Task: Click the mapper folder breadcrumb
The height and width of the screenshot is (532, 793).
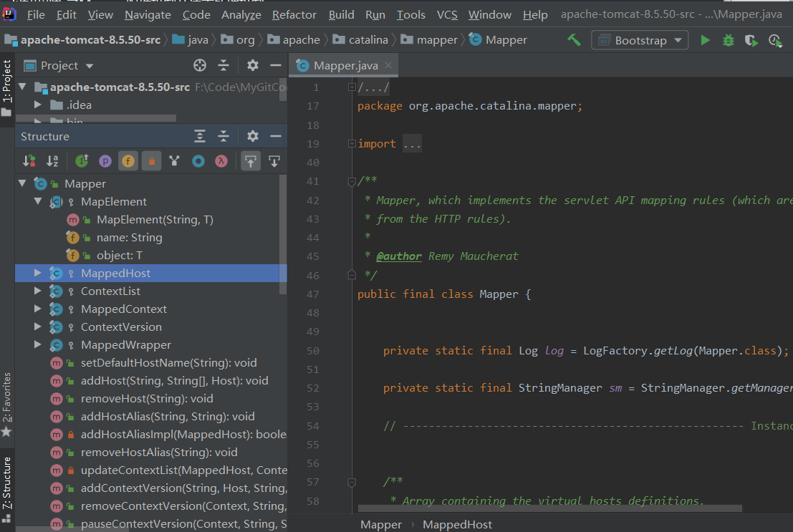Action: (429, 40)
